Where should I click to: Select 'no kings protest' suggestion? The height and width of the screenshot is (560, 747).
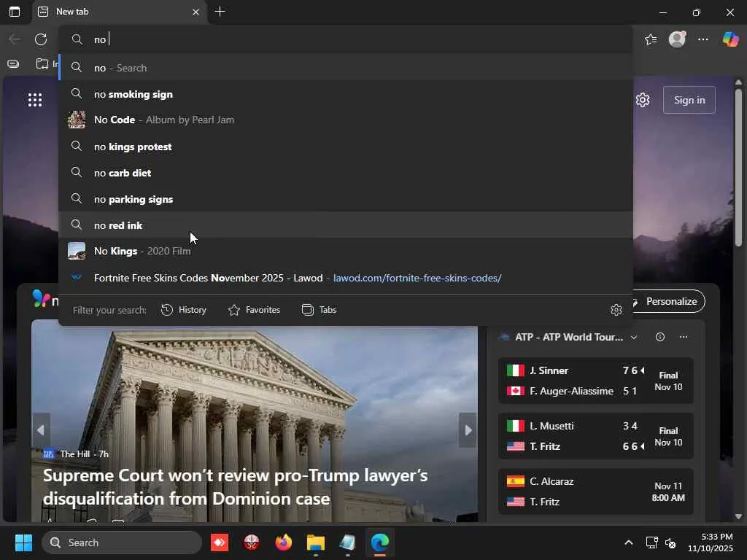[x=345, y=146]
